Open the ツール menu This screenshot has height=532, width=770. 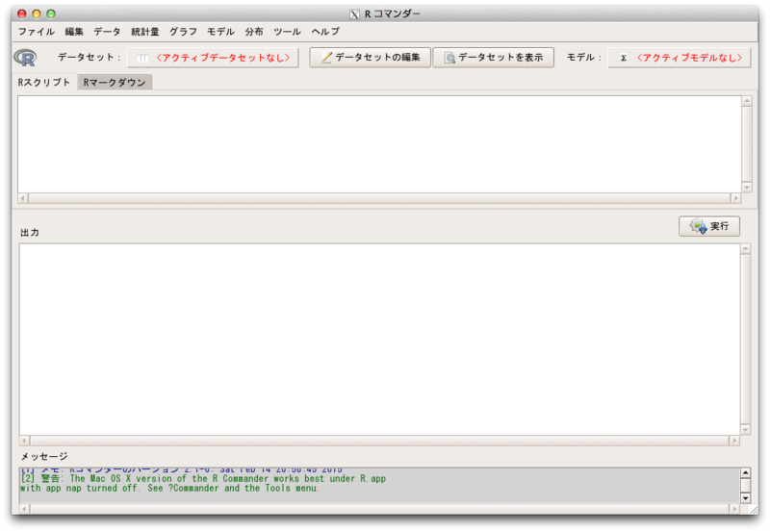tap(287, 32)
